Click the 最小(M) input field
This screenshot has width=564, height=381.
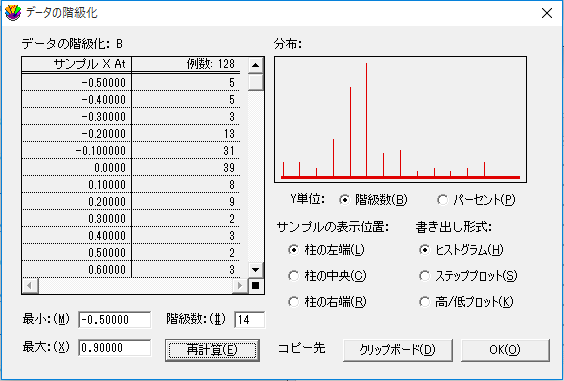tap(114, 320)
